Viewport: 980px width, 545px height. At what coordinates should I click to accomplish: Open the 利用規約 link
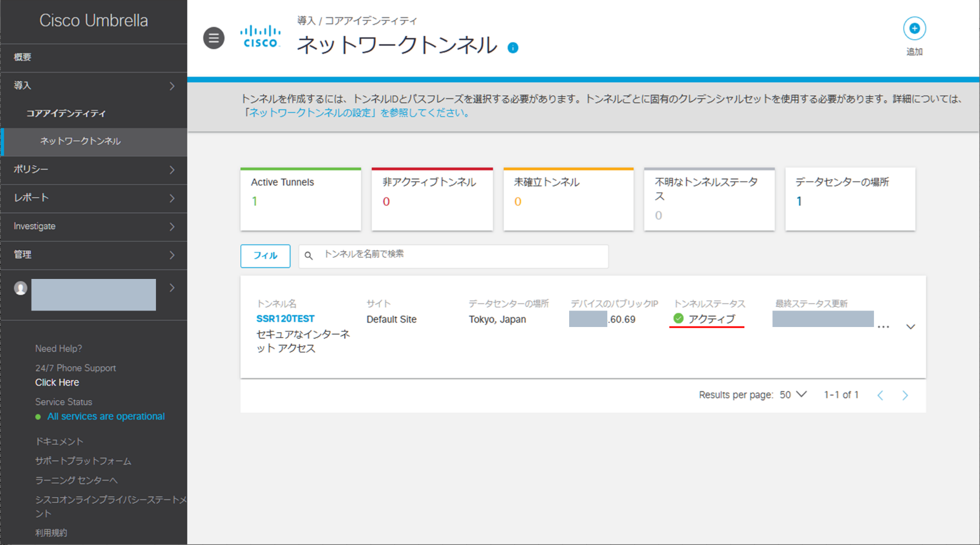[51, 533]
